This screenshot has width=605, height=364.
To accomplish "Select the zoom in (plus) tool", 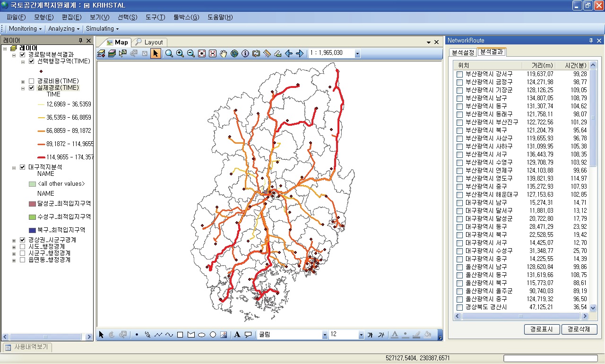I will point(180,53).
